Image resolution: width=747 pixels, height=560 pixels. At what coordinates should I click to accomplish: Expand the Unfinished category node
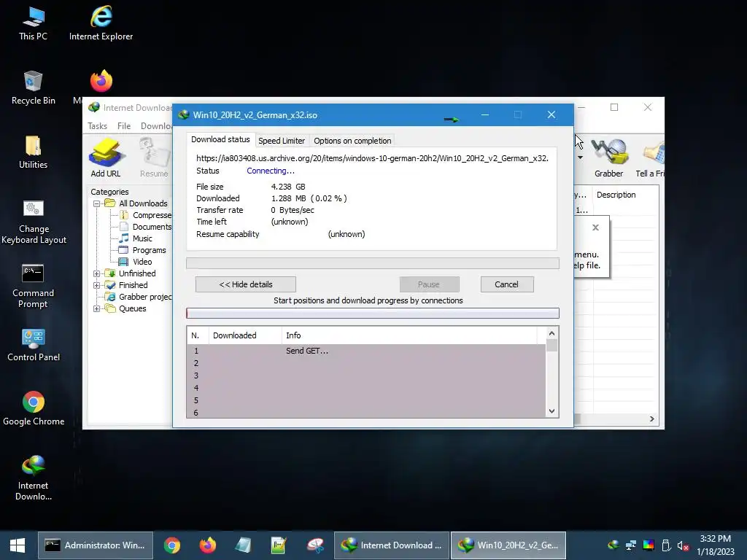point(96,274)
